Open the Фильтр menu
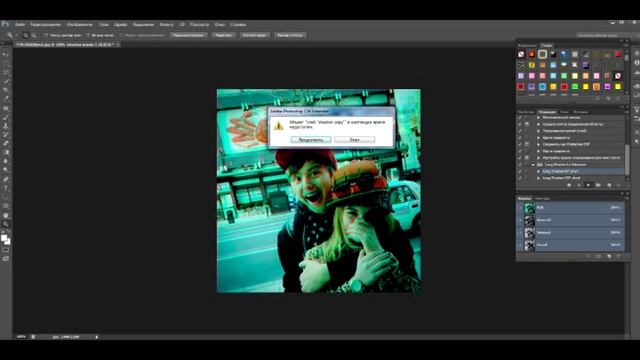640x360 pixels. pyautogui.click(x=166, y=24)
